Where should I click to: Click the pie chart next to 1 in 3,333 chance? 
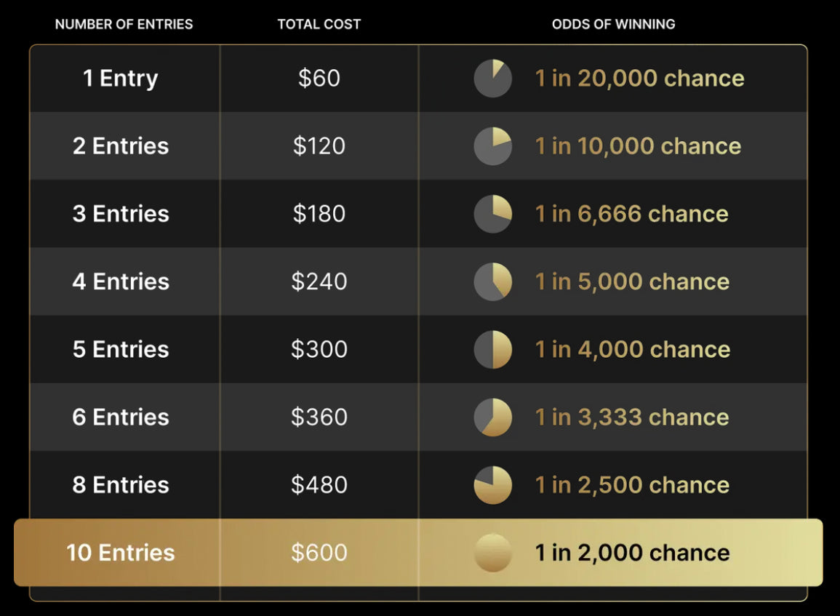tap(493, 417)
